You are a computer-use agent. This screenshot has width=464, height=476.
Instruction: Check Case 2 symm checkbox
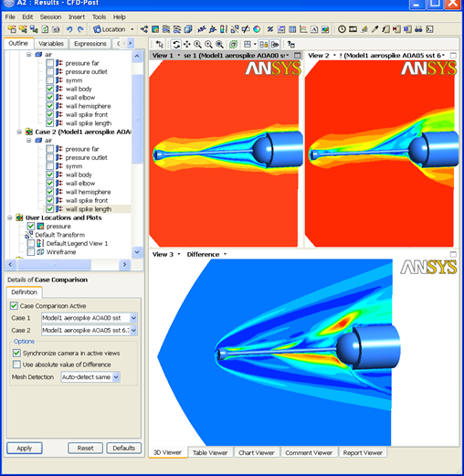[50, 166]
